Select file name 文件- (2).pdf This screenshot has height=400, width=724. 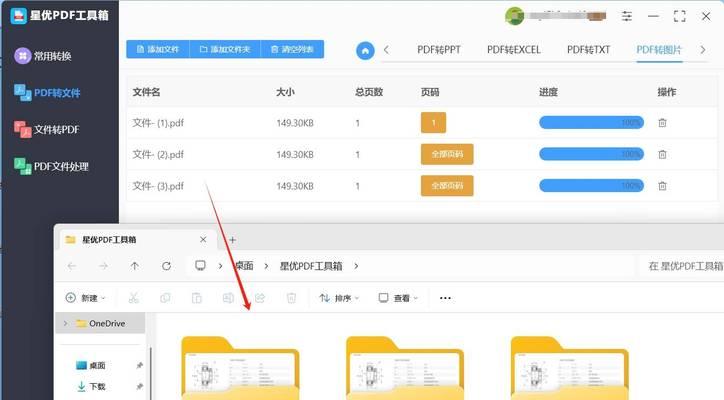tap(158, 154)
